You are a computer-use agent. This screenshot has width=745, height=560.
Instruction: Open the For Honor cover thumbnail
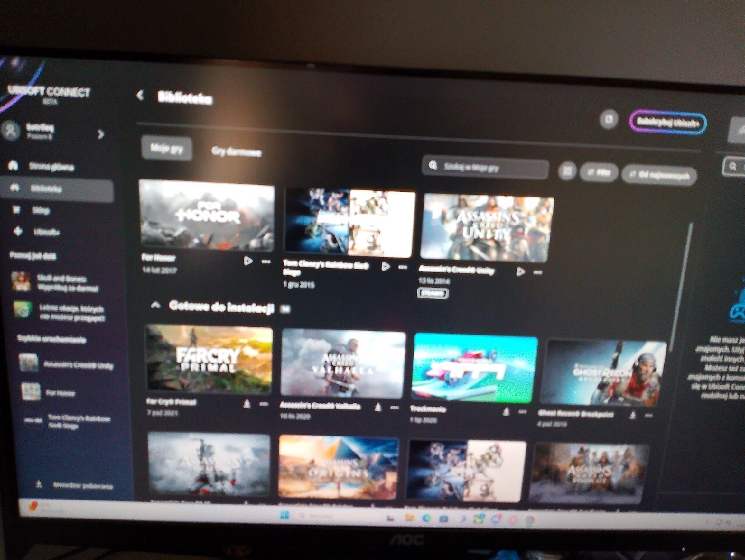point(207,215)
